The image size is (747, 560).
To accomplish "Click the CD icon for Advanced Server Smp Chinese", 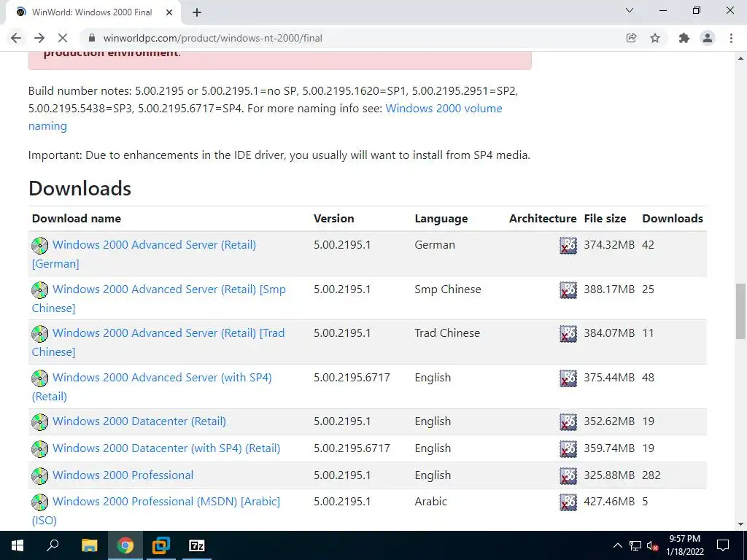I will point(40,289).
